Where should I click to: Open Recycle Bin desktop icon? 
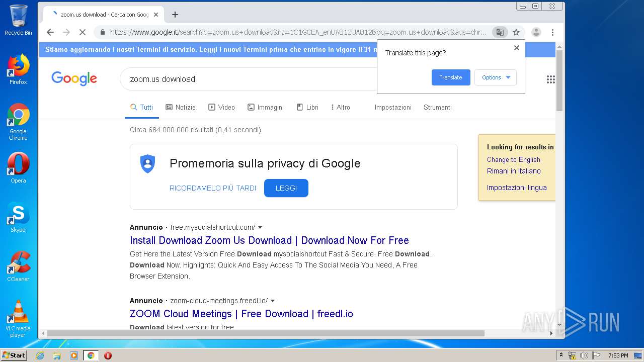[x=18, y=20]
